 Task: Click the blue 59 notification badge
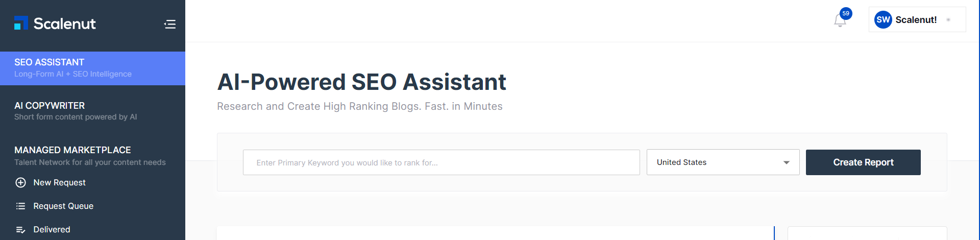click(x=846, y=13)
